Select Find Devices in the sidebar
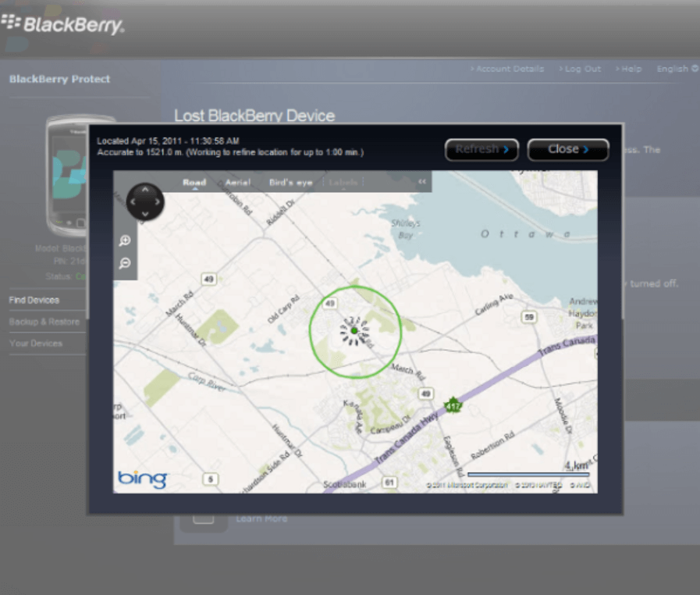 tap(34, 300)
